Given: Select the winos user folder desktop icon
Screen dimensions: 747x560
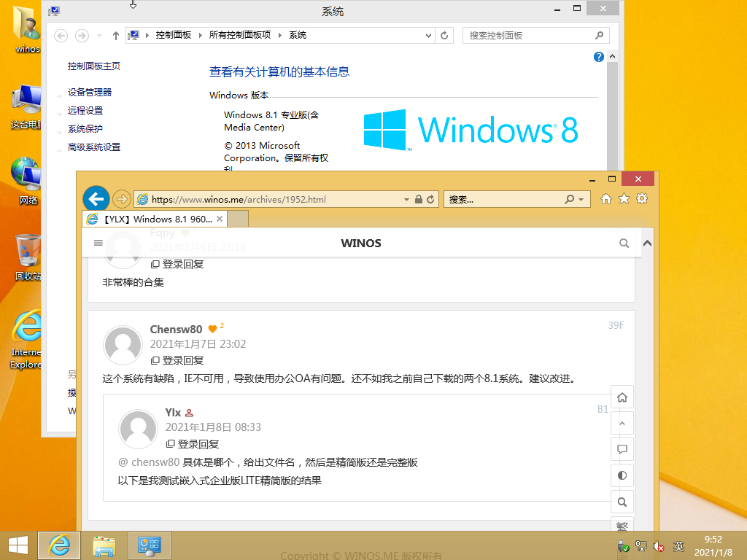Looking at the screenshot, I should (27, 29).
